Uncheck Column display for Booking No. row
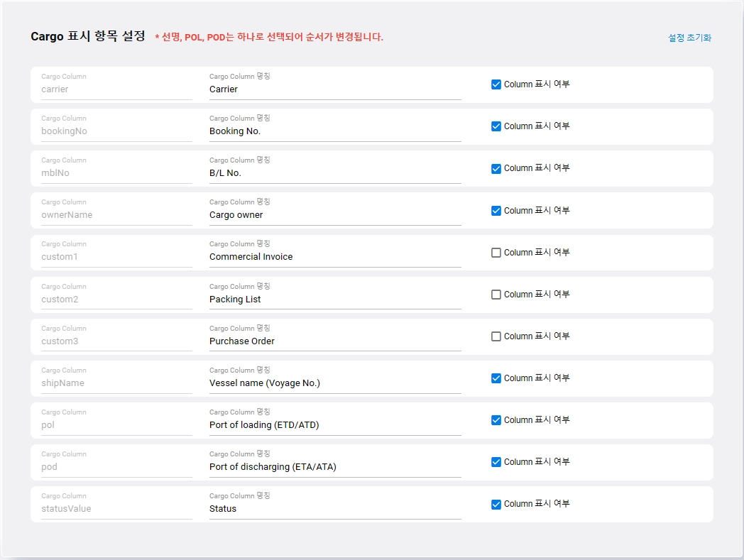The height and width of the screenshot is (560, 744). pyautogui.click(x=496, y=126)
